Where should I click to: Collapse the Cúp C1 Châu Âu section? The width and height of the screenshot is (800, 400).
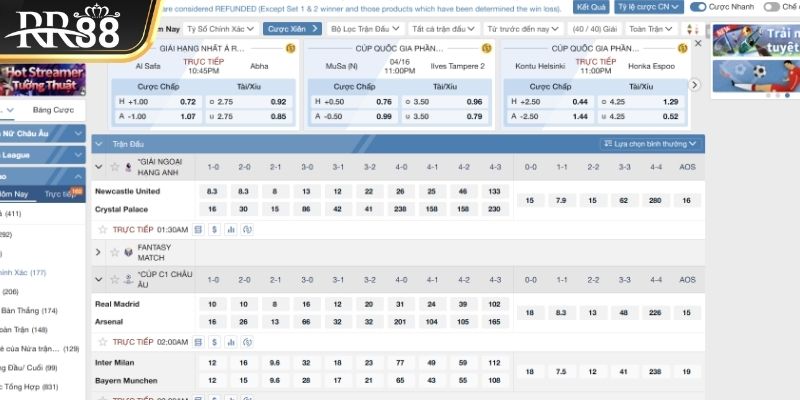pyautogui.click(x=98, y=279)
